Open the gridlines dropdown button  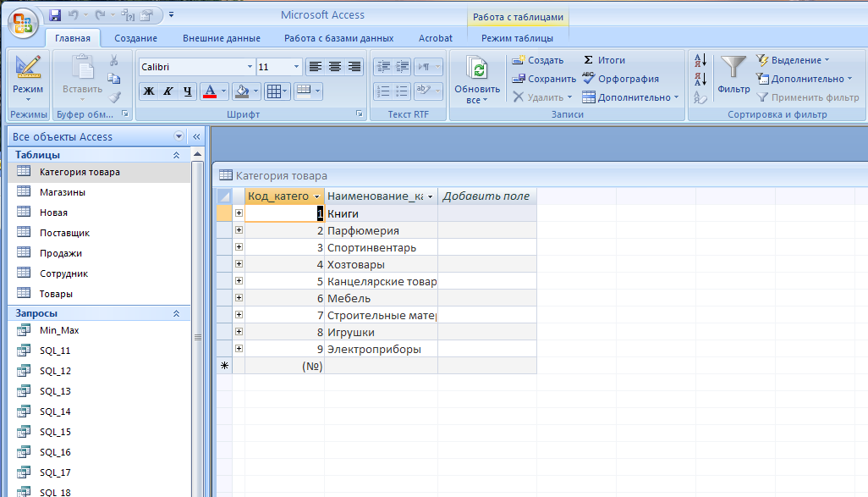(x=277, y=91)
